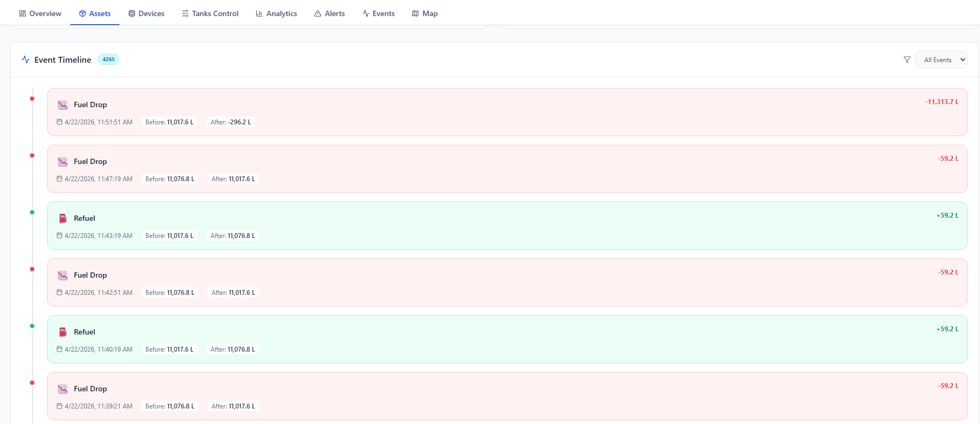The width and height of the screenshot is (980, 424).
Task: Click the calendar icon beside 11:43:19 AM
Action: pyautogui.click(x=59, y=236)
